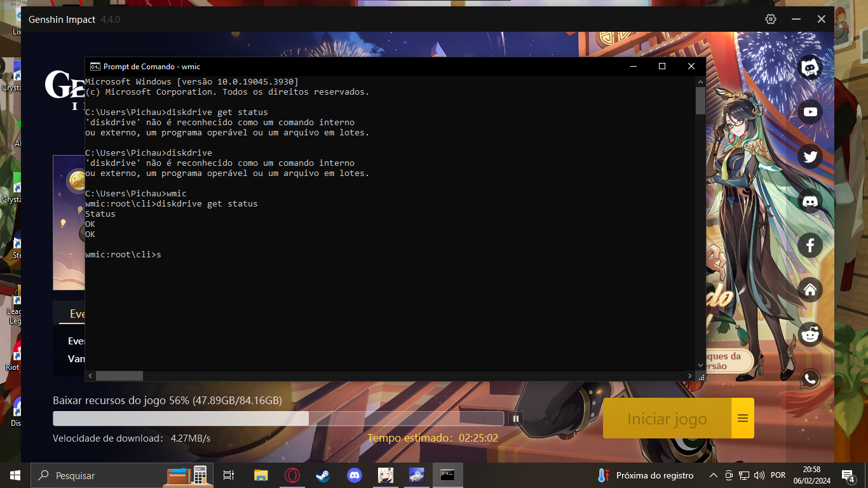Open the Twitter icon in launcher sidebar
Viewport: 868px width, 488px height.
point(810,156)
